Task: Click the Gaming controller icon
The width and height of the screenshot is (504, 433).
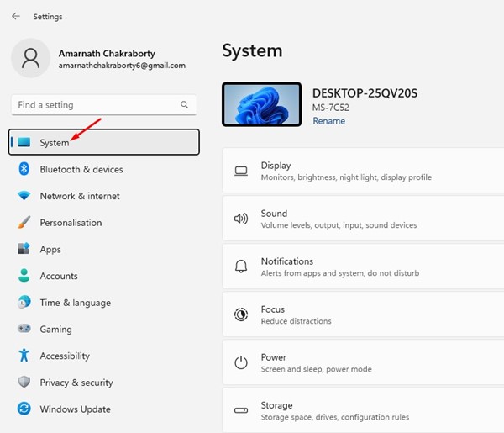Action: pyautogui.click(x=24, y=330)
